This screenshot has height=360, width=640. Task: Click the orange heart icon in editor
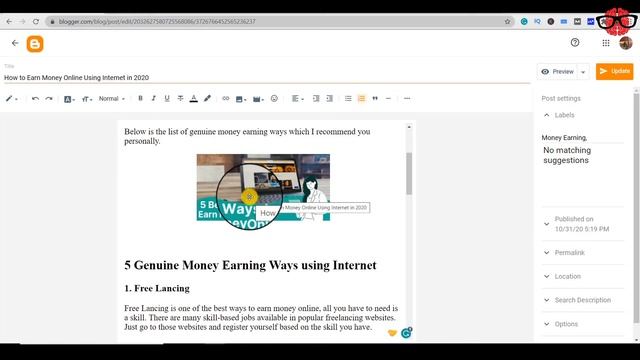coord(392,333)
